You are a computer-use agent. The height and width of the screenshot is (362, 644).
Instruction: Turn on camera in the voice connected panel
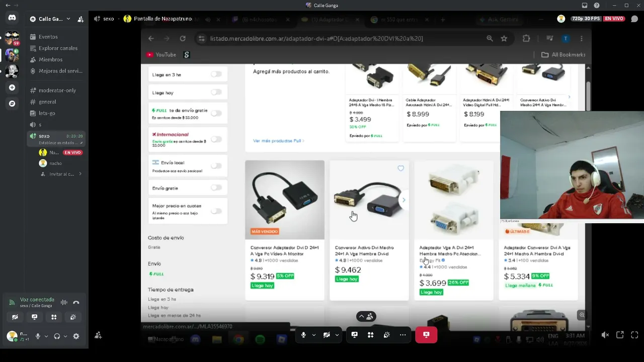point(15,317)
